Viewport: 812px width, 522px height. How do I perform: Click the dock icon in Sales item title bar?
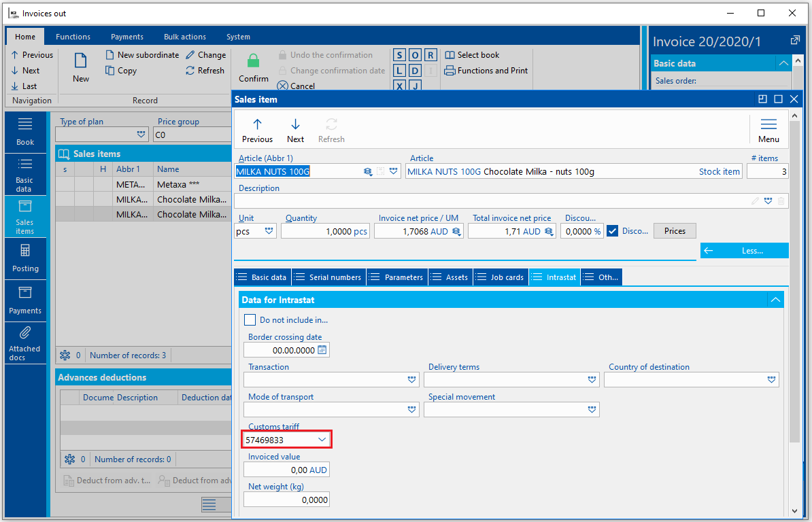pos(762,99)
